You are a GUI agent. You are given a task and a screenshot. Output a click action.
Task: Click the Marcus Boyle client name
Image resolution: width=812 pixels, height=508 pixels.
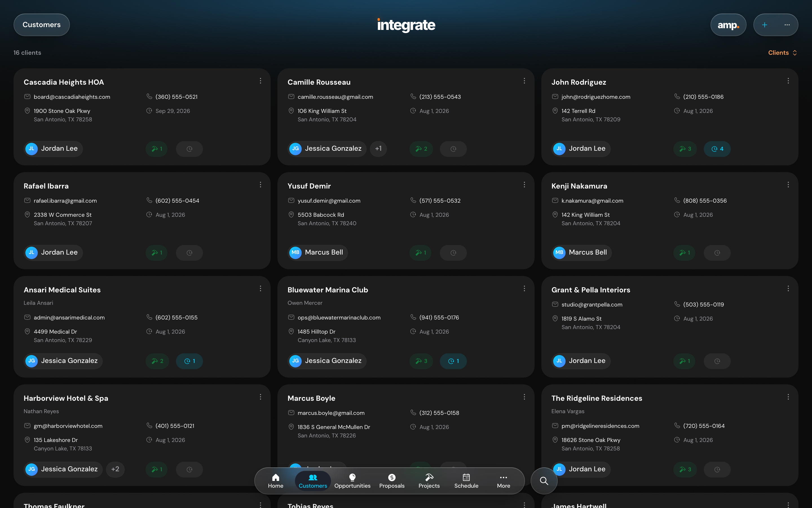[311, 398]
